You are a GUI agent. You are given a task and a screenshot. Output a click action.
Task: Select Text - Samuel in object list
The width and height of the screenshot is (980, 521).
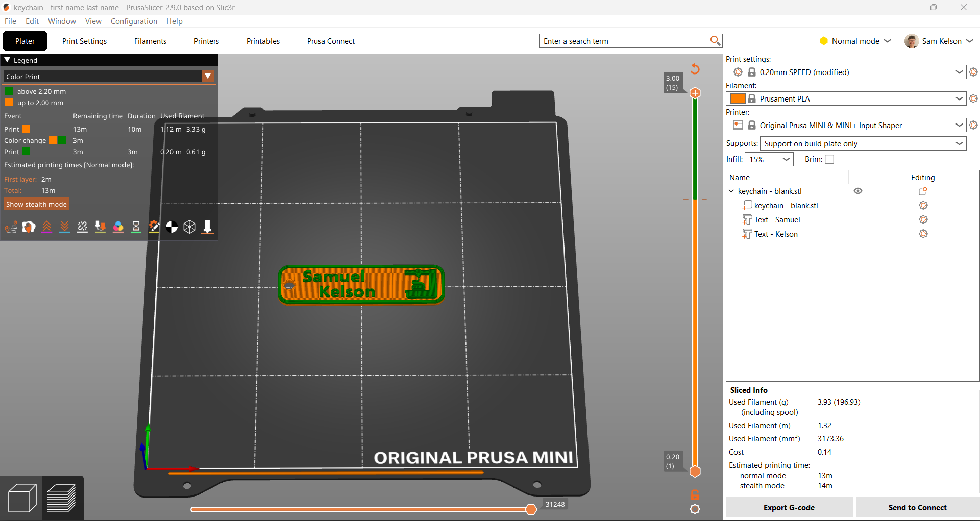pyautogui.click(x=777, y=220)
